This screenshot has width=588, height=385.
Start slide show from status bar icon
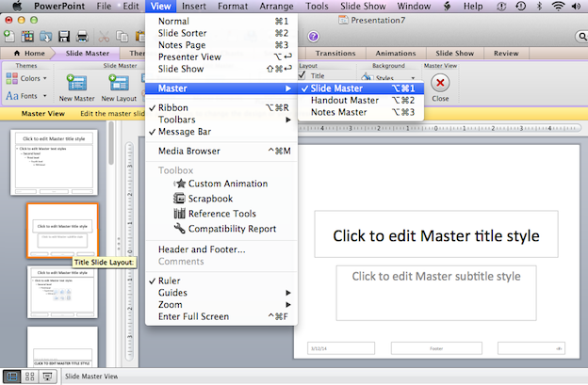coord(46,376)
